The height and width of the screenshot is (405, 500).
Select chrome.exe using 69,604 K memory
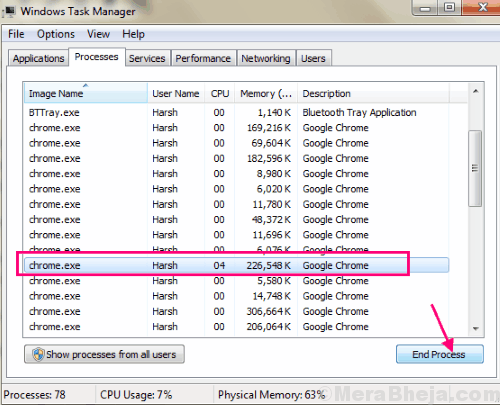point(236,143)
